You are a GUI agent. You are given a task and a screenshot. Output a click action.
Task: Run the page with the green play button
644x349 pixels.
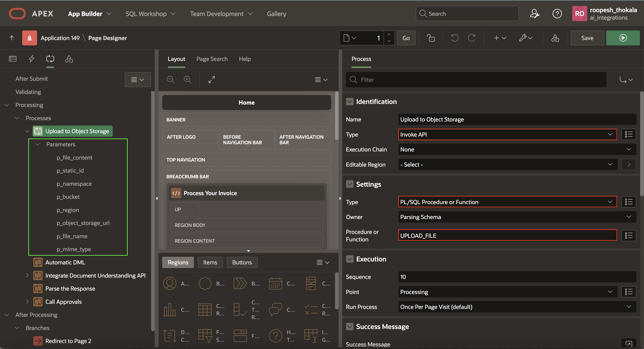click(622, 38)
